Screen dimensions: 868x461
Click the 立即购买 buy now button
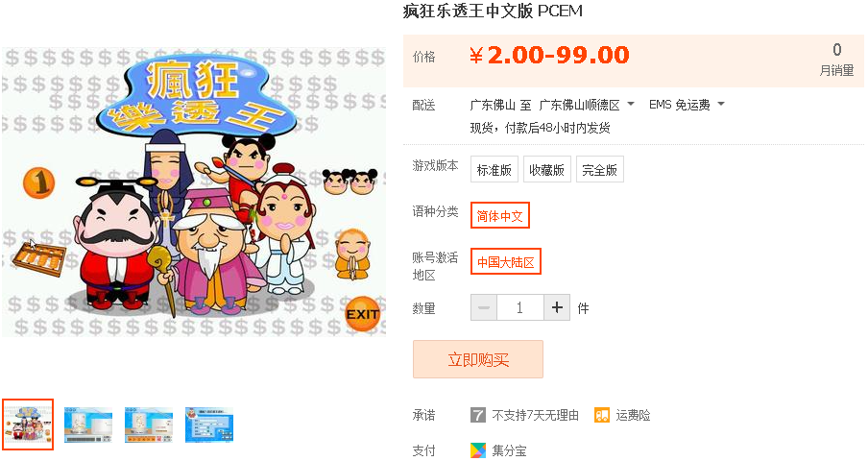click(478, 359)
